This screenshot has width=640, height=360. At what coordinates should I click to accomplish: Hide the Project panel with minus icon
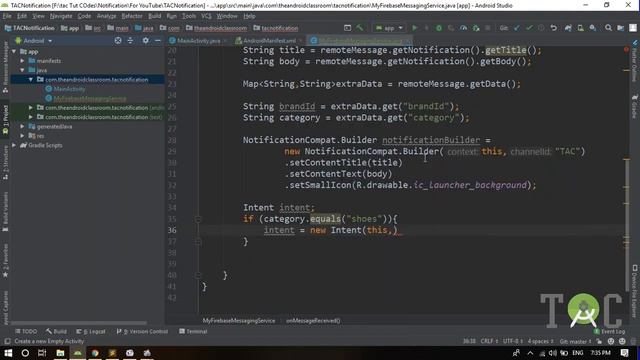pyautogui.click(x=158, y=40)
